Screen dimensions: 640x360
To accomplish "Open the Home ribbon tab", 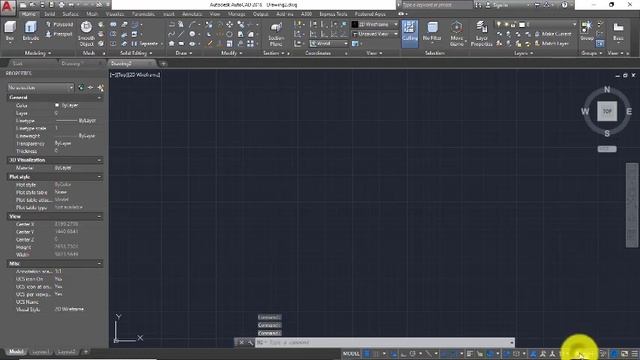I will [x=28, y=14].
